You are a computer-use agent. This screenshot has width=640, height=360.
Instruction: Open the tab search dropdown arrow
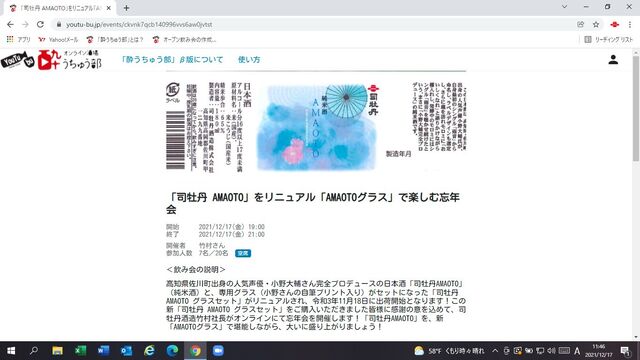(x=564, y=7)
